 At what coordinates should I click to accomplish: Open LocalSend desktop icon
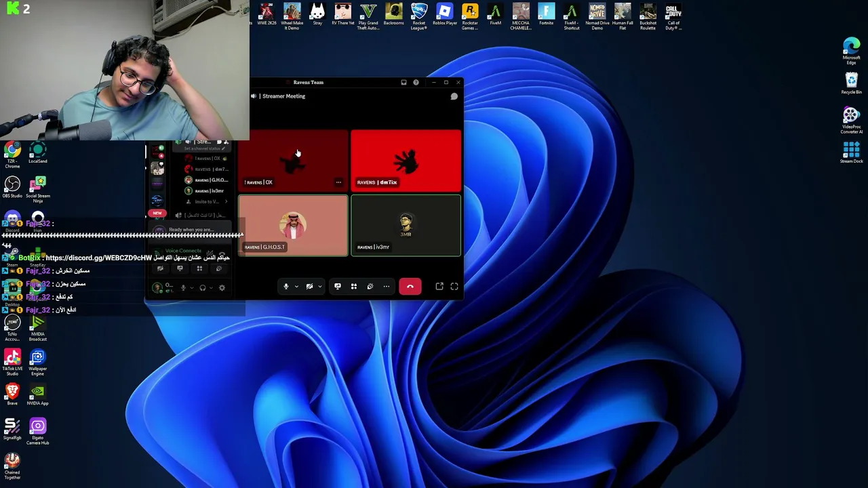[38, 152]
